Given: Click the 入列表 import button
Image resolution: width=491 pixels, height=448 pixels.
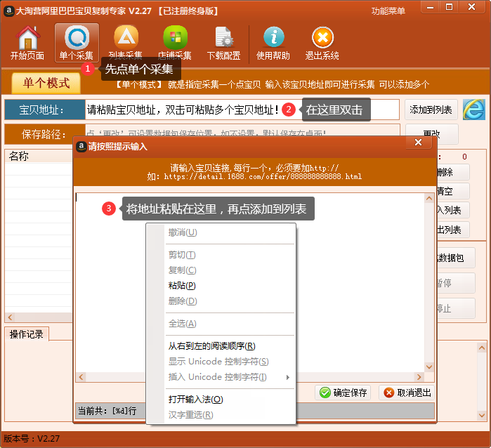Looking at the screenshot, I should pos(453,210).
